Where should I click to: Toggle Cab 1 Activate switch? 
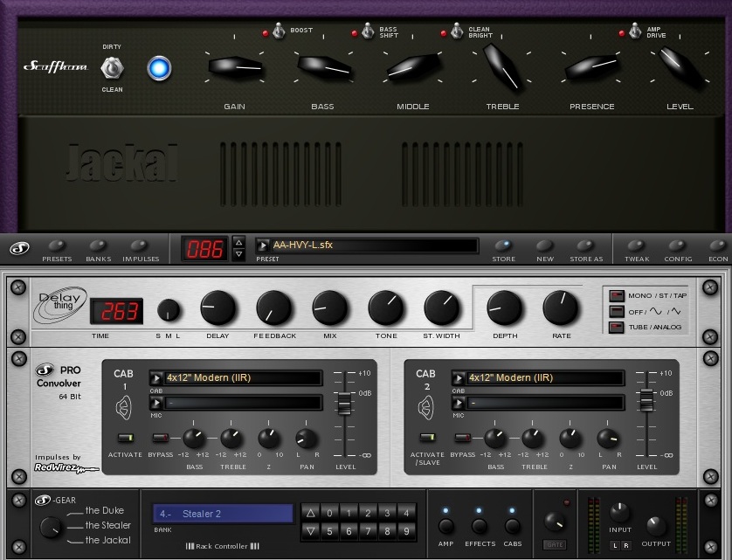tap(125, 438)
